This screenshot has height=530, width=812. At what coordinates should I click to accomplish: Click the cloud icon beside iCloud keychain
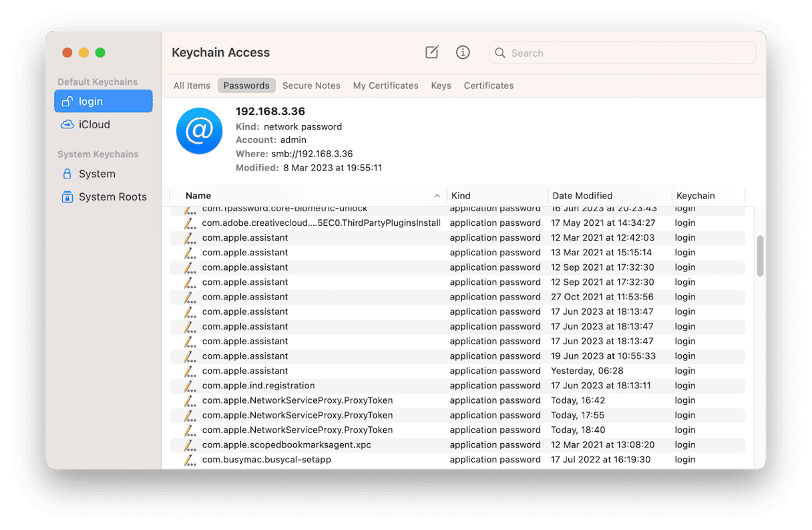67,124
